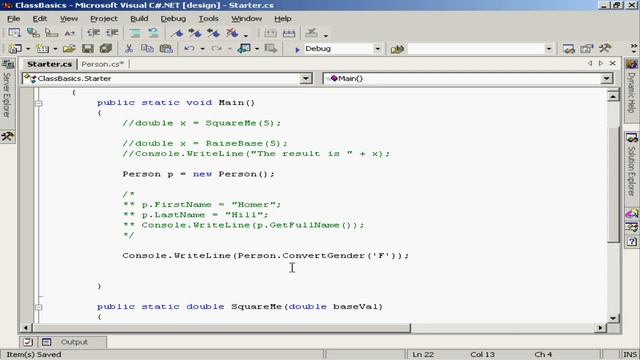Open the Output panel tab

pos(74,342)
